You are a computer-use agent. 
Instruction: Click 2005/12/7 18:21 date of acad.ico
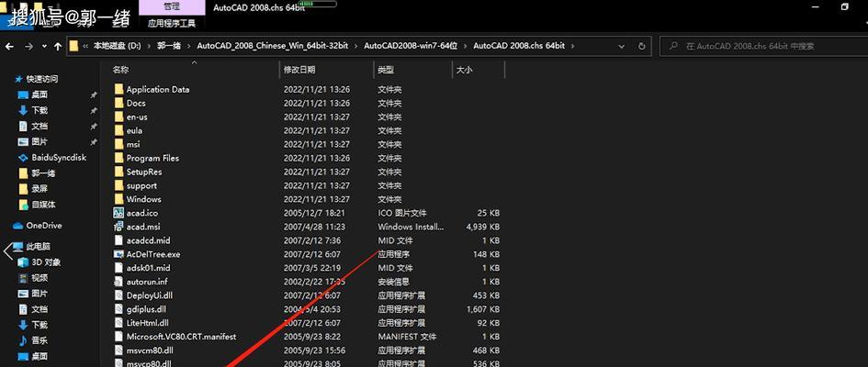314,213
